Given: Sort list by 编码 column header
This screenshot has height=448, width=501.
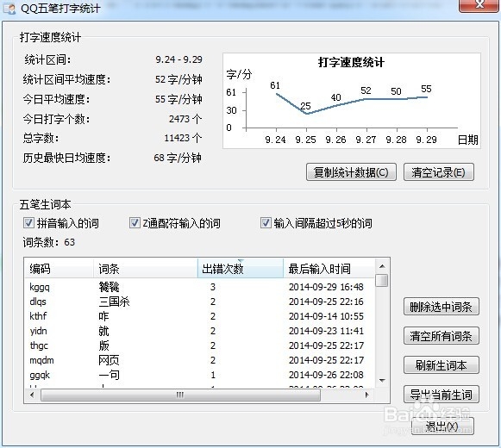Looking at the screenshot, I should [59, 269].
